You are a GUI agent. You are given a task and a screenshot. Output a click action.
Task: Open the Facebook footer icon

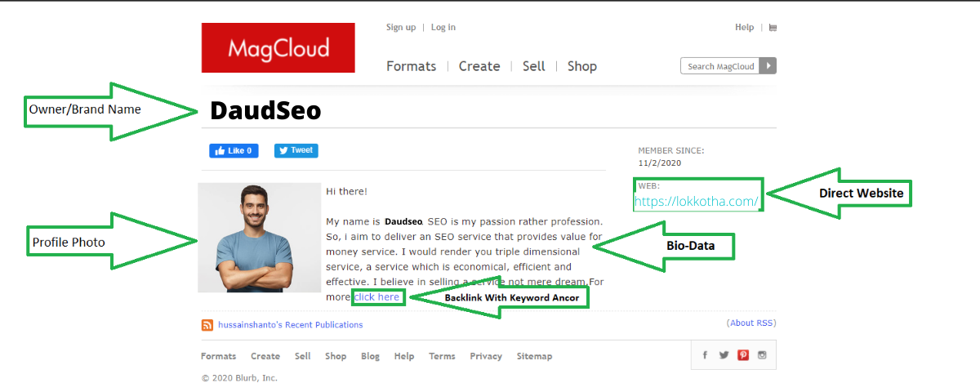(x=705, y=355)
